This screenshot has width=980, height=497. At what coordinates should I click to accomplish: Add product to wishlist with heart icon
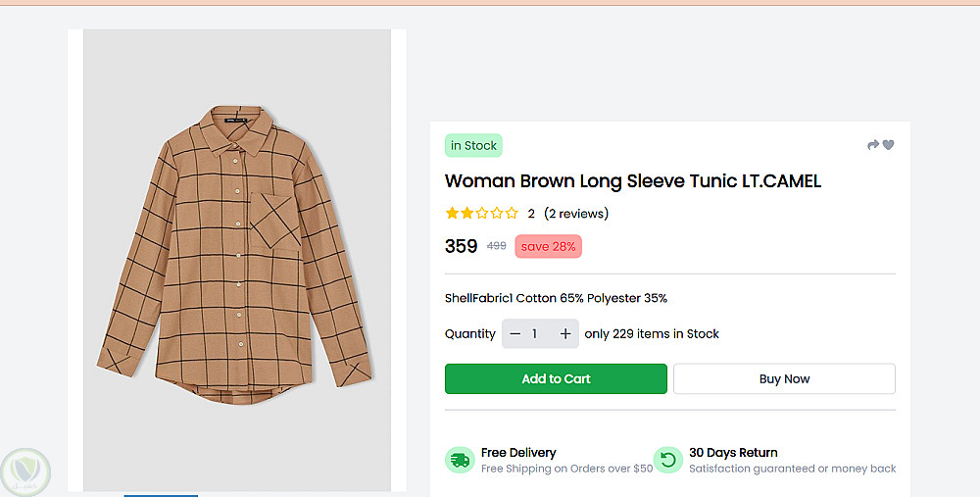click(889, 145)
